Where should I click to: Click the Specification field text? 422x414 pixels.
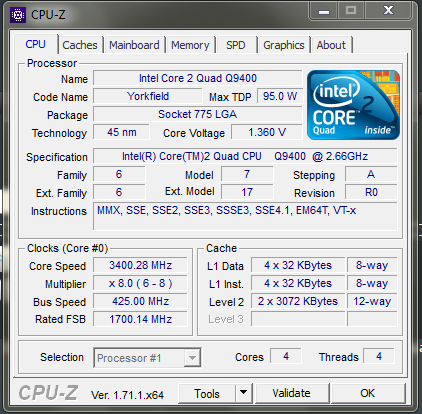point(245,156)
